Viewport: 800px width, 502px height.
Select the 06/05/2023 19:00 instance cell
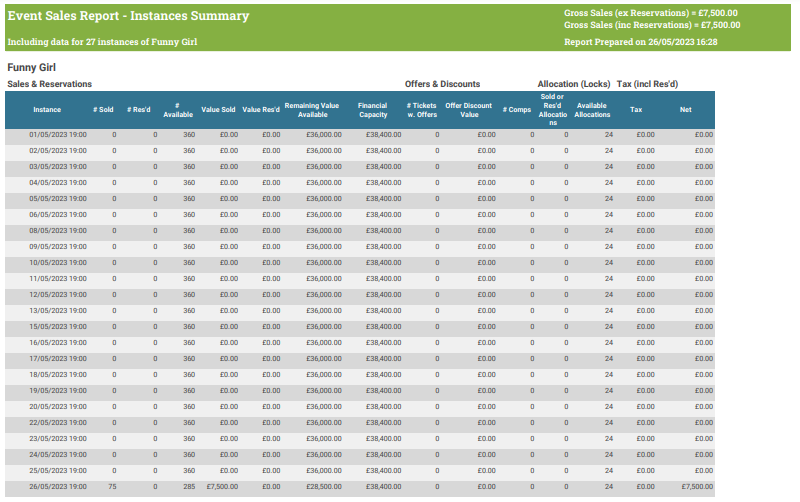pyautogui.click(x=58, y=215)
